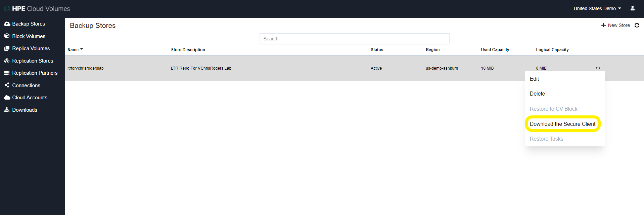Click the Replication Partners server icon
Screen dimensions: 644x215
coord(7,73)
